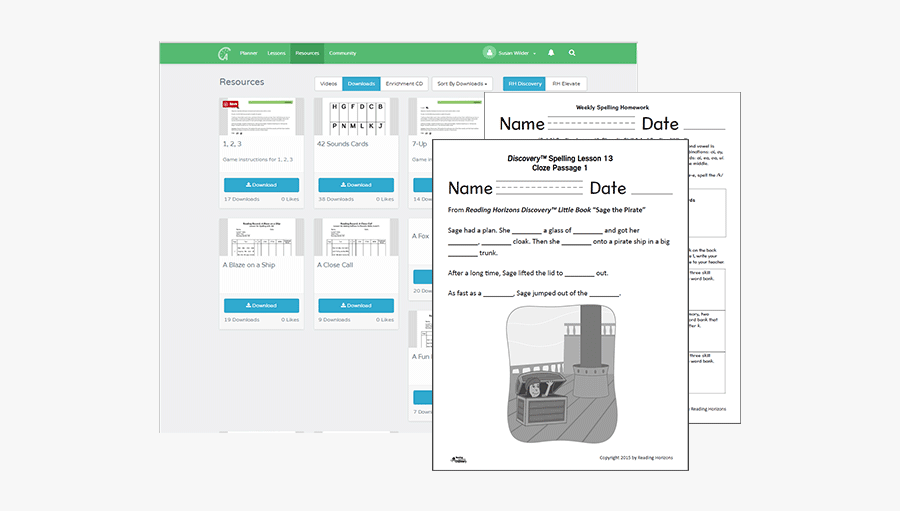Open the 42 Sounds Cards thumbnail
This screenshot has width=900, height=511.
pos(356,116)
